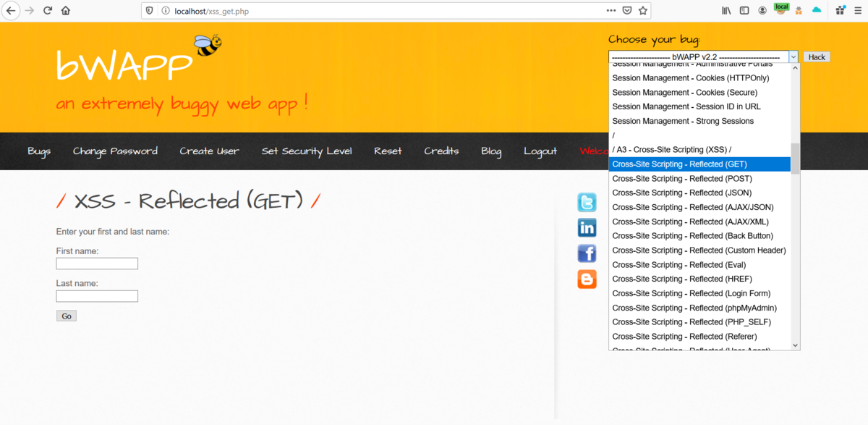This screenshot has height=425, width=868.
Task: Collapse the bug selection dropdown arrow
Action: tap(793, 57)
